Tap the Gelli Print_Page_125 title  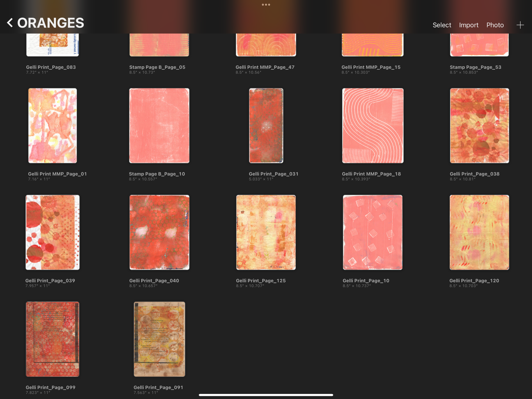coord(261,281)
